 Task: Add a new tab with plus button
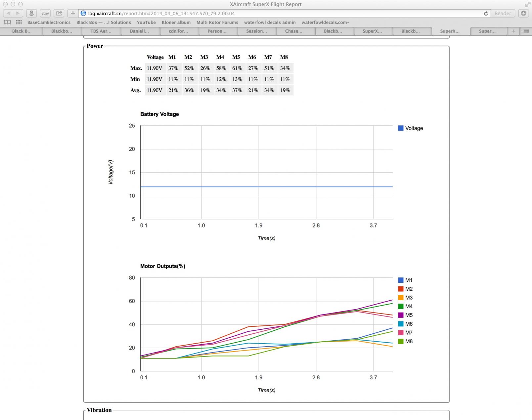[513, 31]
